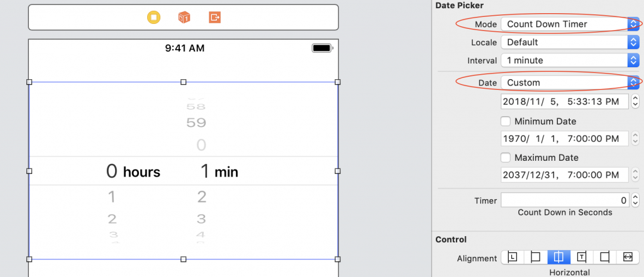
Task: Click the 0 hours column in picker
Action: click(112, 171)
